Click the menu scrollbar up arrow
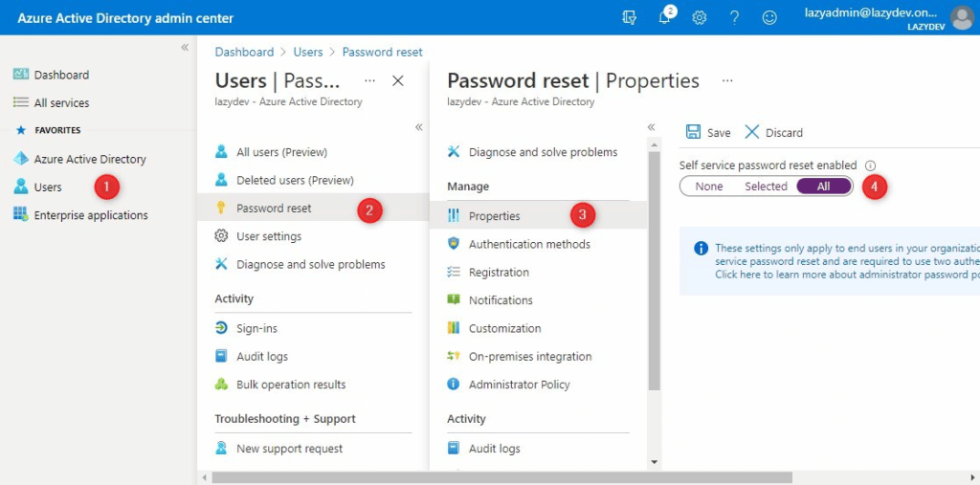 point(655,145)
